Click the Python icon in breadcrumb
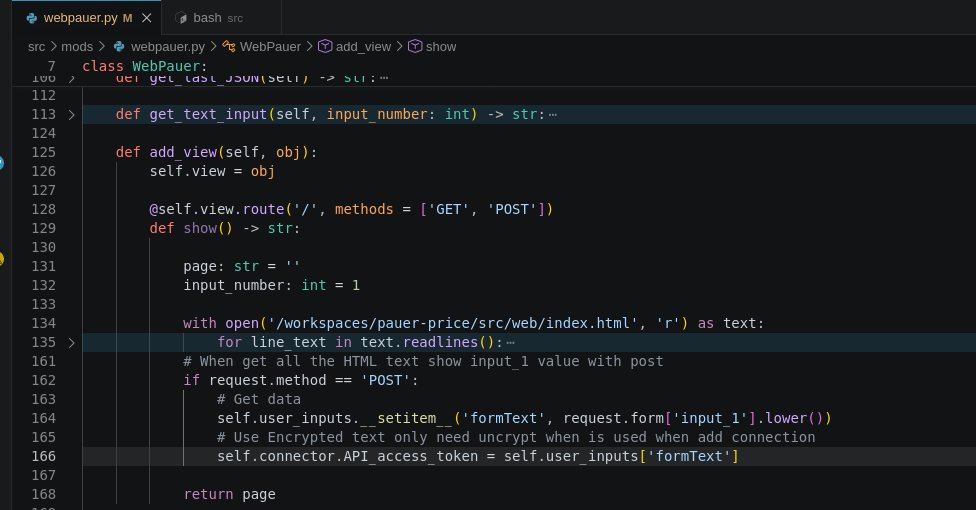 [119, 47]
